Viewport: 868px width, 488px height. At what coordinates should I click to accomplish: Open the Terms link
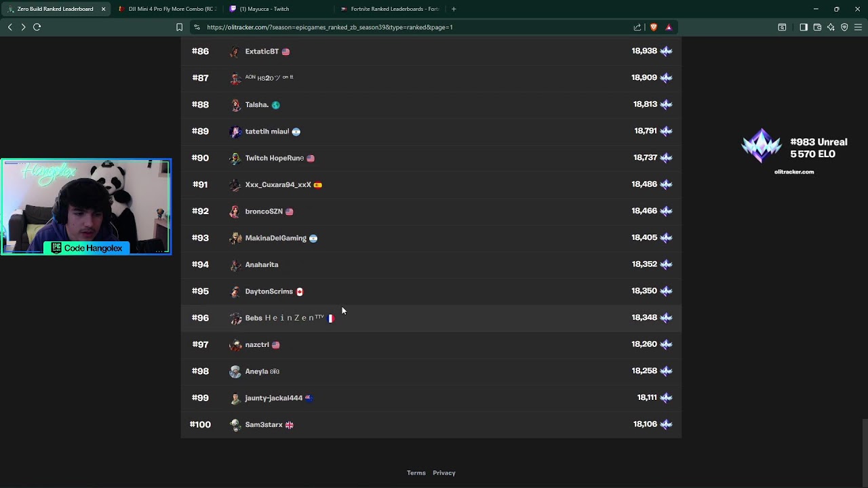[x=416, y=473]
